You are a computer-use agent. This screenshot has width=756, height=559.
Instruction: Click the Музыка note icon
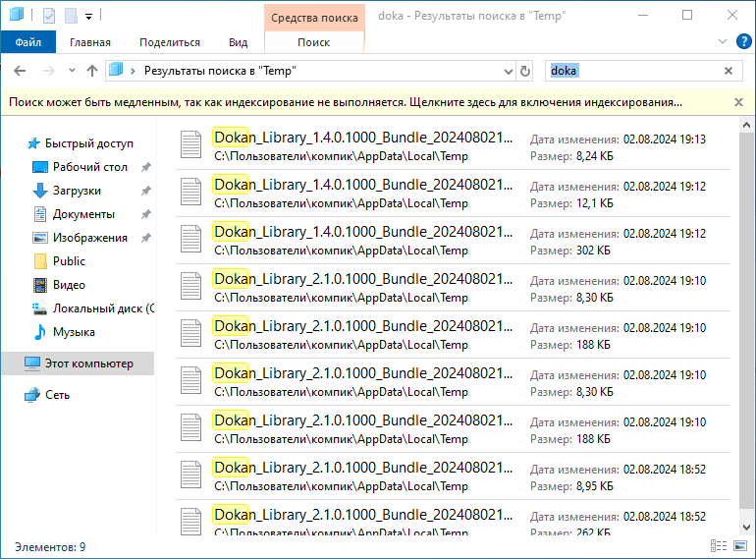click(40, 332)
